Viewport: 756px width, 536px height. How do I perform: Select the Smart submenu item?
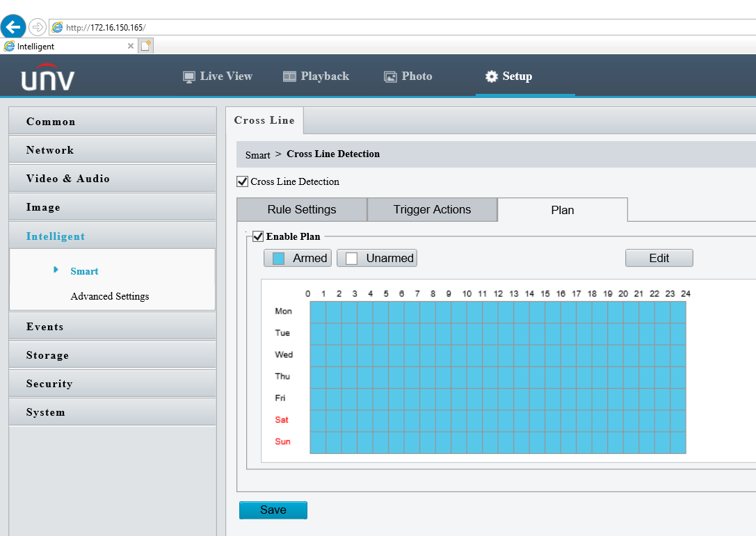tap(84, 271)
